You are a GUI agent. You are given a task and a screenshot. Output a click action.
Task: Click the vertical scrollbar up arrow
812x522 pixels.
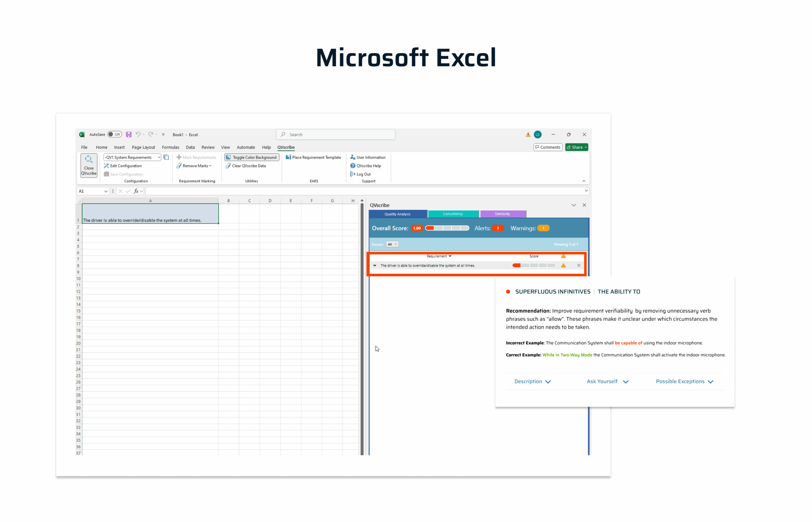362,201
